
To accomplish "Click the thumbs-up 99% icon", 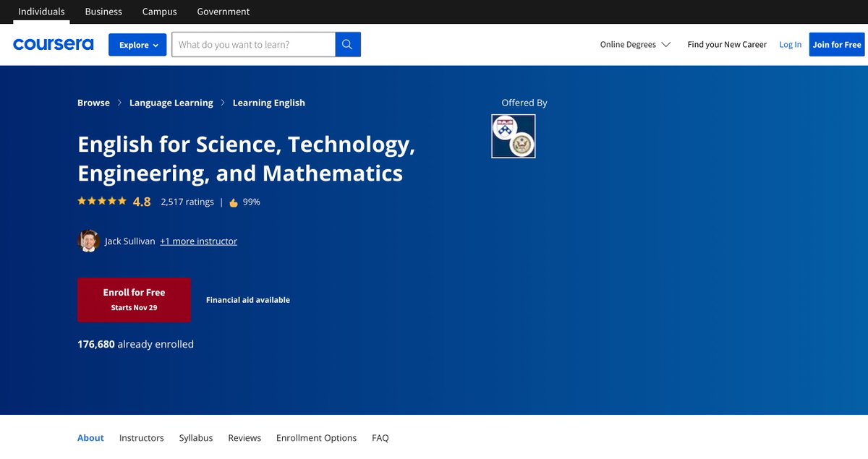I will [234, 202].
